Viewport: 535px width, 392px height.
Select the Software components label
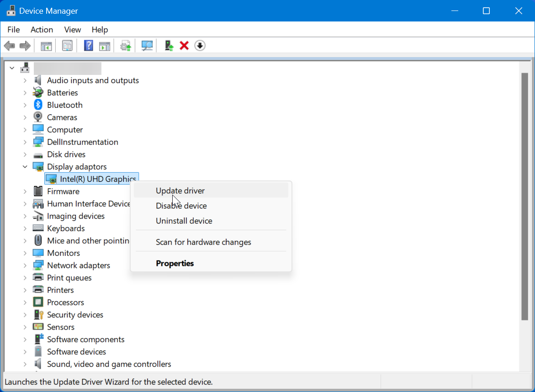click(85, 339)
